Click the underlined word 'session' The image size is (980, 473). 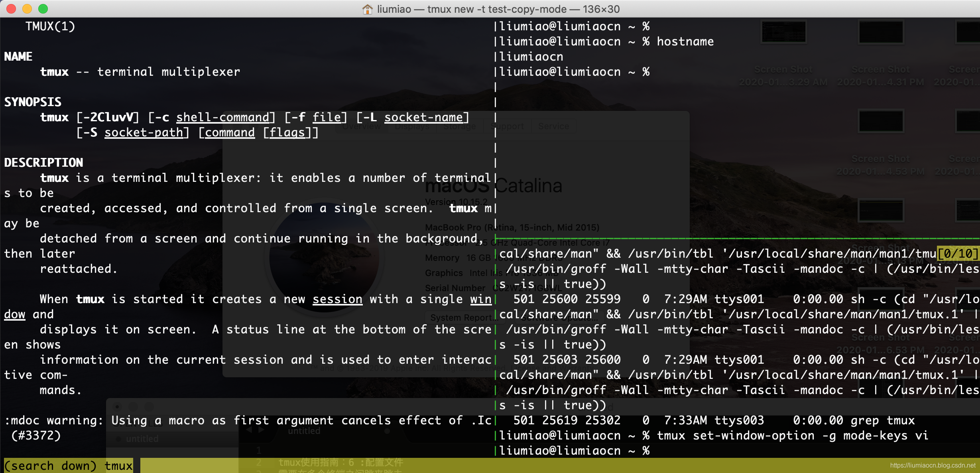pyautogui.click(x=338, y=299)
